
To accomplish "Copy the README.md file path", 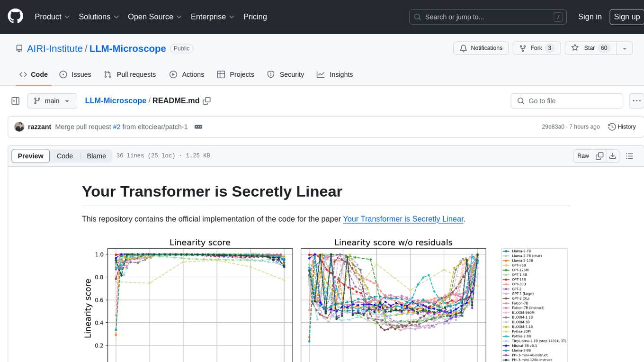I will click(x=206, y=101).
